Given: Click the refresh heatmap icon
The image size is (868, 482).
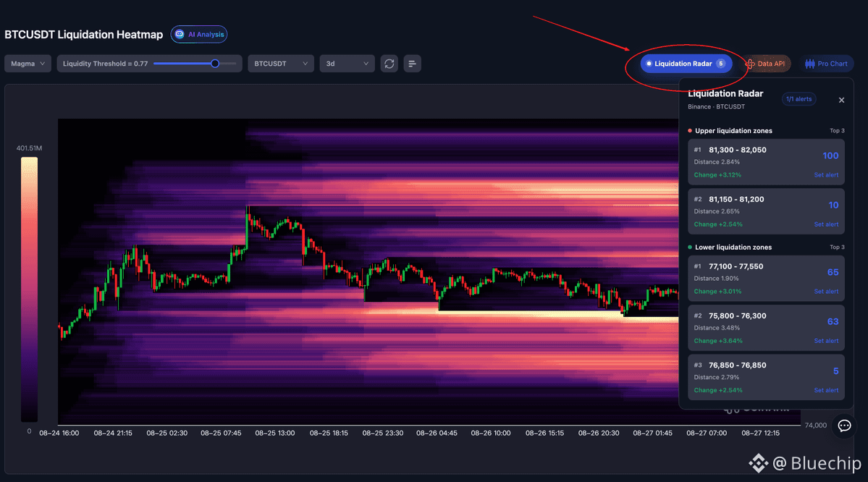Looking at the screenshot, I should coord(389,64).
